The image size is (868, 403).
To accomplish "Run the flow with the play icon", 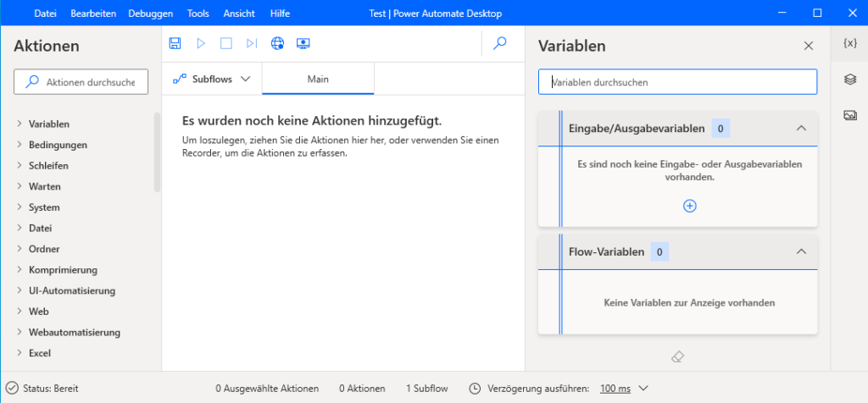I will pos(201,43).
